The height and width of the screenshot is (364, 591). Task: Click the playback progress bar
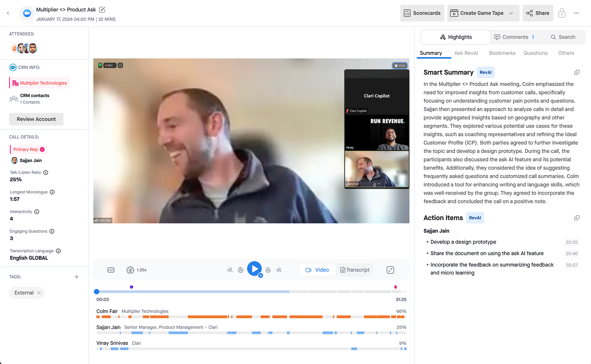click(251, 292)
